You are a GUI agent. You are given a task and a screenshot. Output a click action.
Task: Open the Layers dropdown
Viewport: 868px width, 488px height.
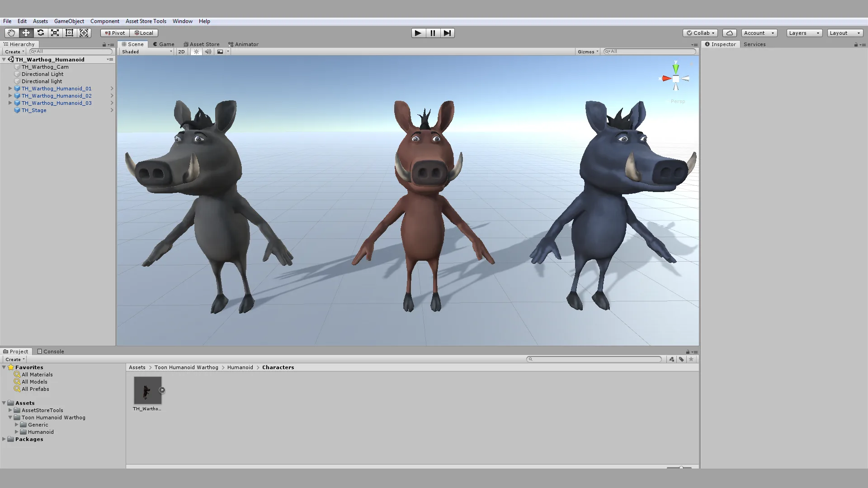(804, 33)
